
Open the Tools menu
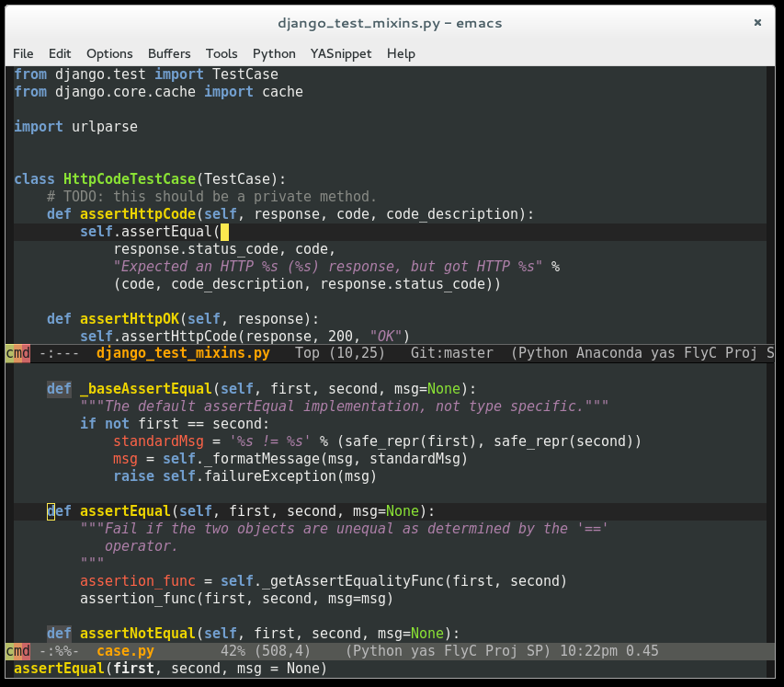[222, 53]
